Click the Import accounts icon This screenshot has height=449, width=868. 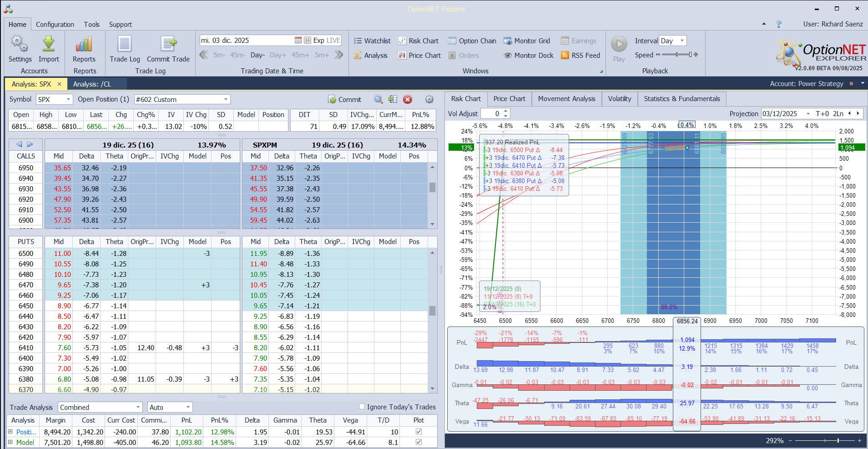coord(49,49)
